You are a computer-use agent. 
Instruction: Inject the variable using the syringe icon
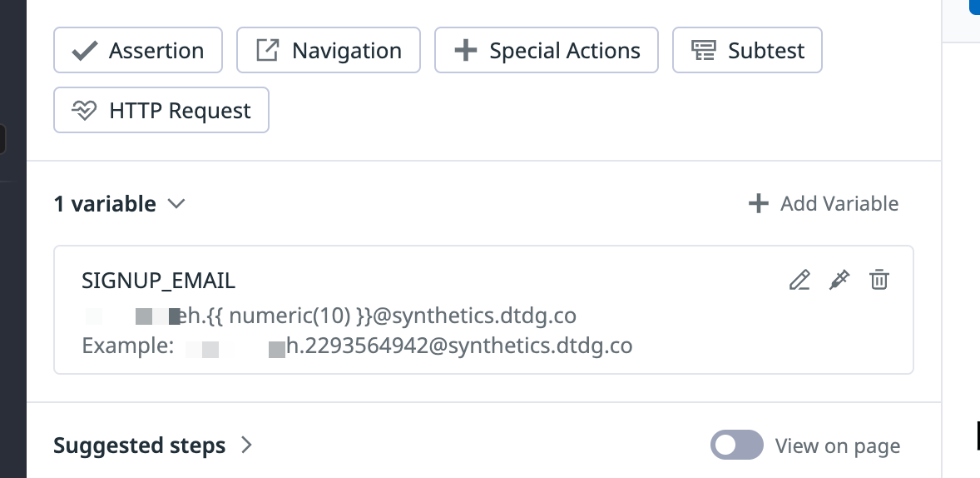(x=839, y=280)
